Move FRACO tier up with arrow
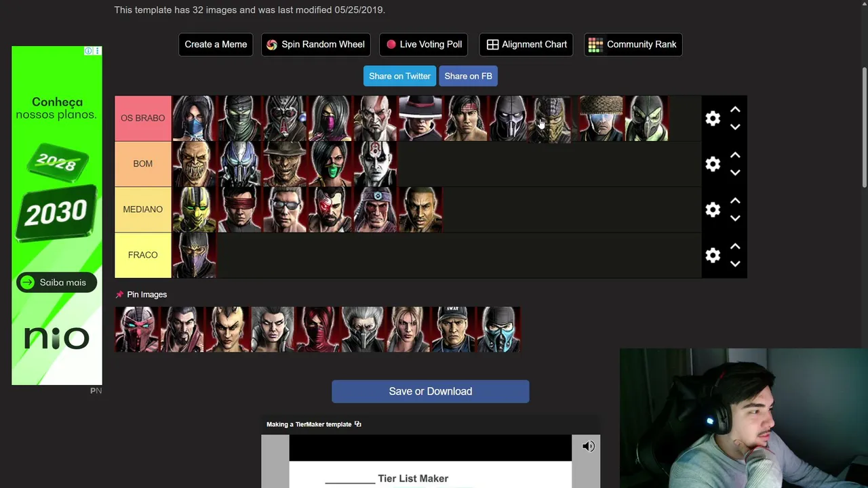 click(x=735, y=246)
